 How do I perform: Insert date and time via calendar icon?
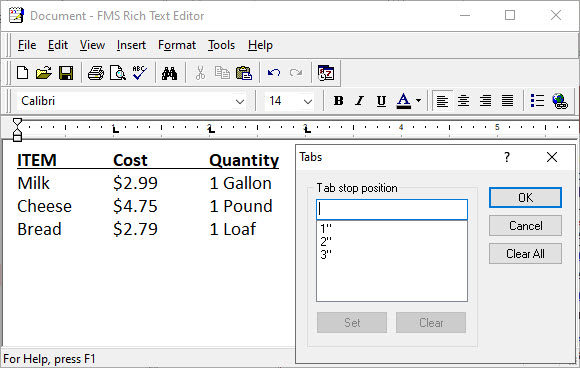pos(326,72)
